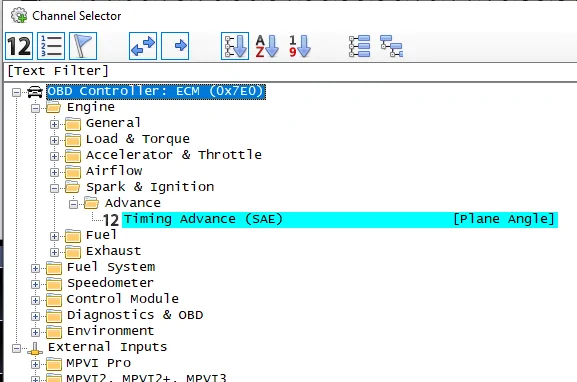
Task: Select the Fuel System tree item
Action: 111,267
